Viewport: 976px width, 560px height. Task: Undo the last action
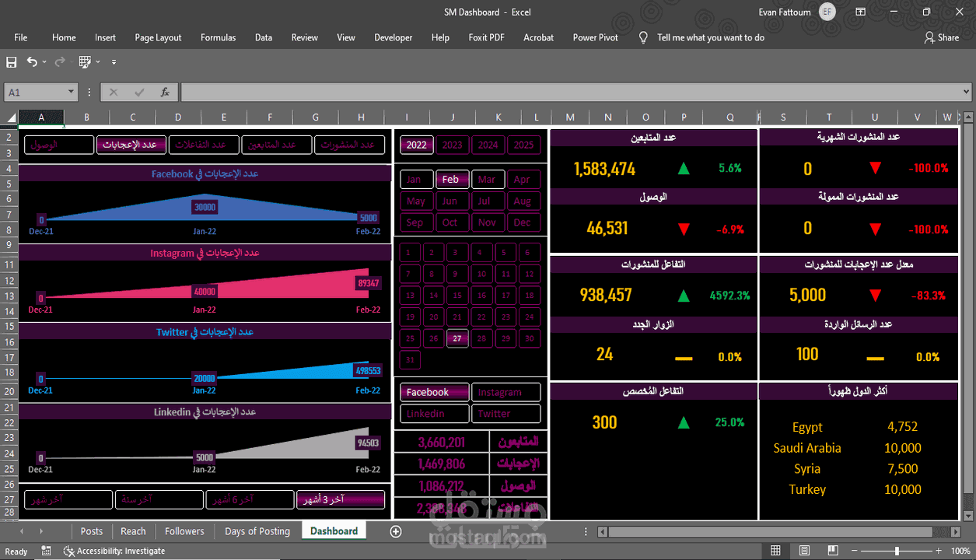pyautogui.click(x=32, y=61)
